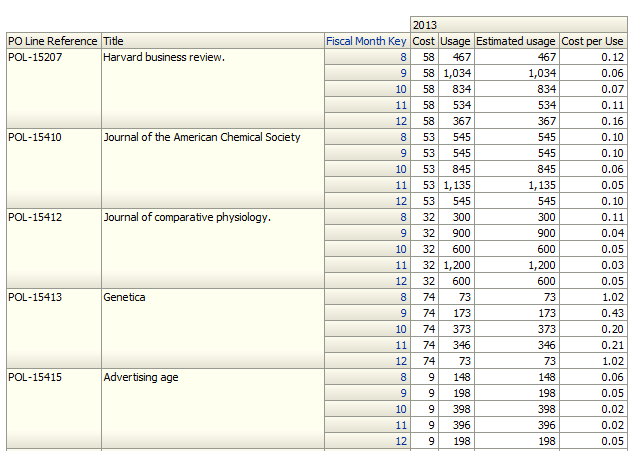Click Journal of the American Chemical Society title
The height and width of the screenshot is (451, 629).
tap(213, 169)
